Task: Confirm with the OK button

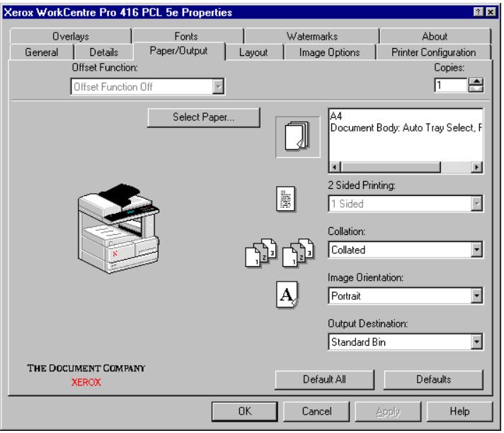Action: (245, 411)
